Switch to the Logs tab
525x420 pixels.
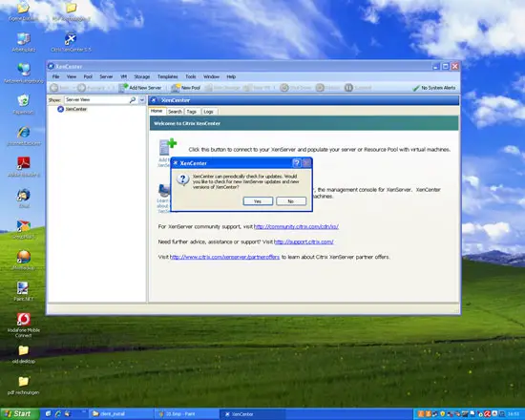[x=209, y=112]
